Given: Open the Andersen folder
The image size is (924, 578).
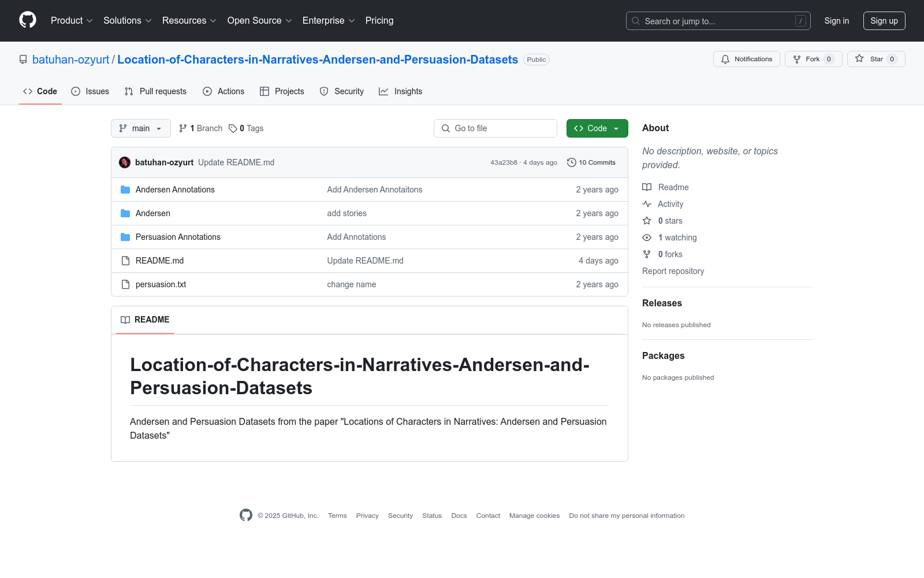Looking at the screenshot, I should pyautogui.click(x=153, y=213).
